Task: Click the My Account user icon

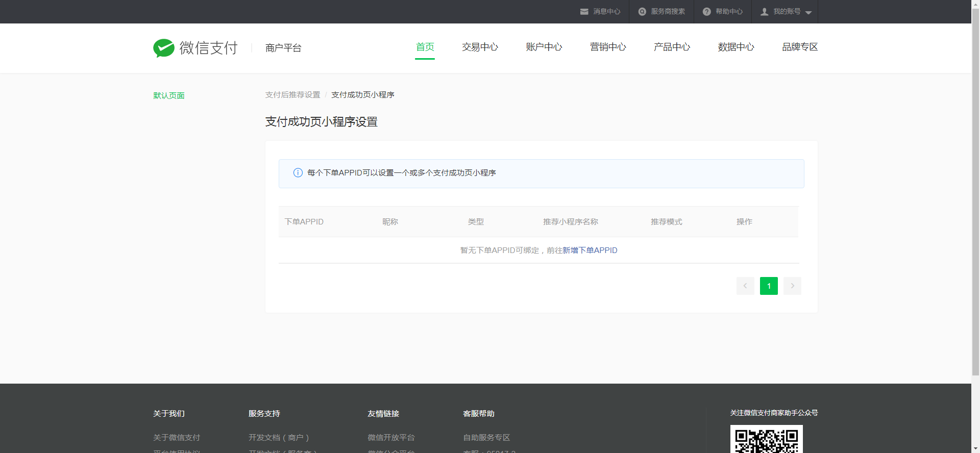Action: [x=765, y=12]
